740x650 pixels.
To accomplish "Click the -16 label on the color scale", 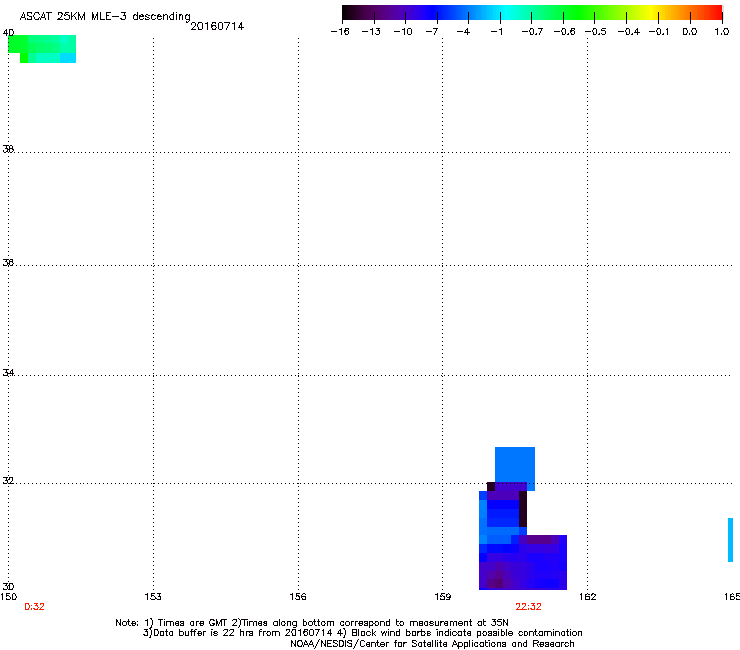I will pos(340,32).
